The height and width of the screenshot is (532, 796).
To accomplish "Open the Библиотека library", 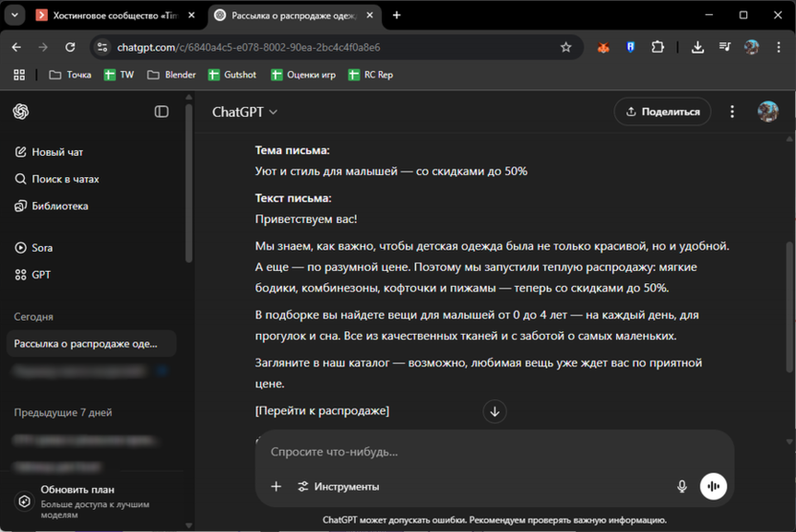I will point(52,206).
